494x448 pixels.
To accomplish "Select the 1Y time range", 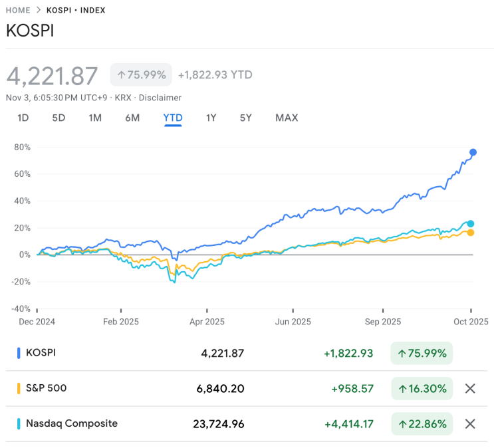I will (x=211, y=118).
